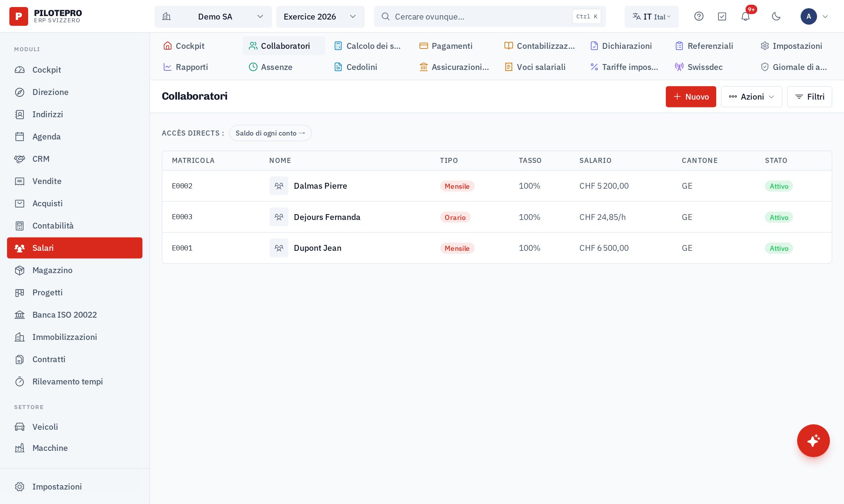Viewport: 844px width, 504px height.
Task: Follow the Saldo di ogni conto link
Action: [x=270, y=133]
